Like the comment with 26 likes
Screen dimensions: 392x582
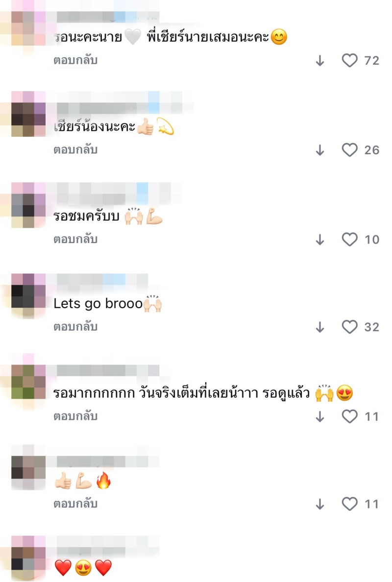pos(349,149)
